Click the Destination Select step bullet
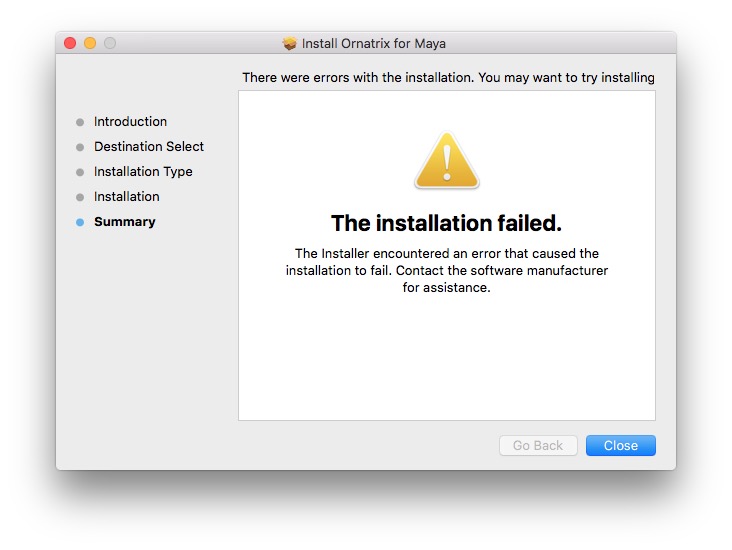The width and height of the screenshot is (732, 550). (x=80, y=147)
